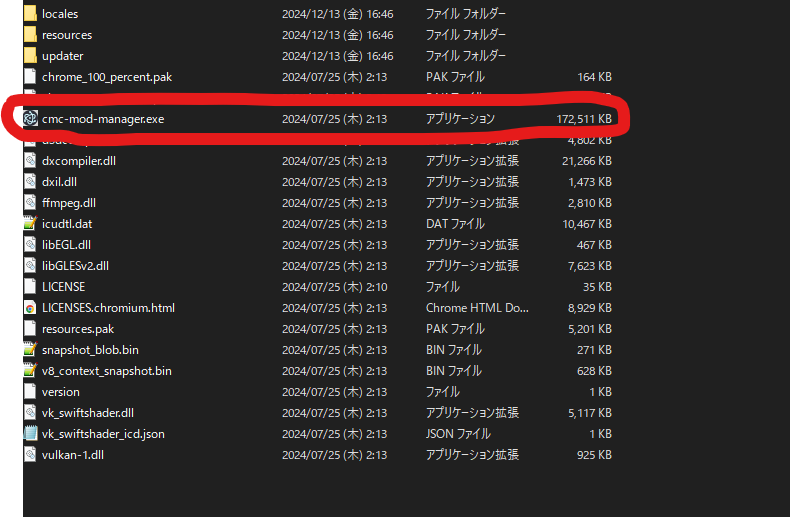The height and width of the screenshot is (517, 790).
Task: Select the updater folder icon
Action: 30,56
